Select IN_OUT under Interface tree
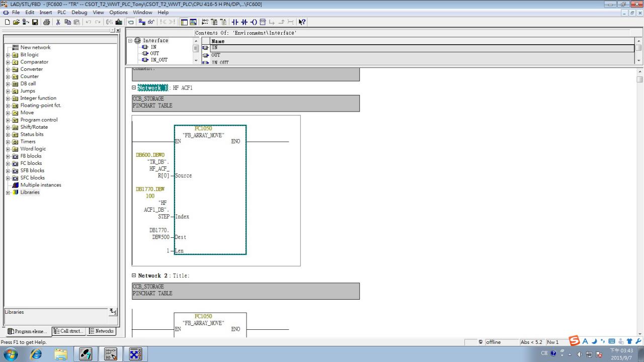This screenshot has height=362, width=644. pyautogui.click(x=159, y=60)
